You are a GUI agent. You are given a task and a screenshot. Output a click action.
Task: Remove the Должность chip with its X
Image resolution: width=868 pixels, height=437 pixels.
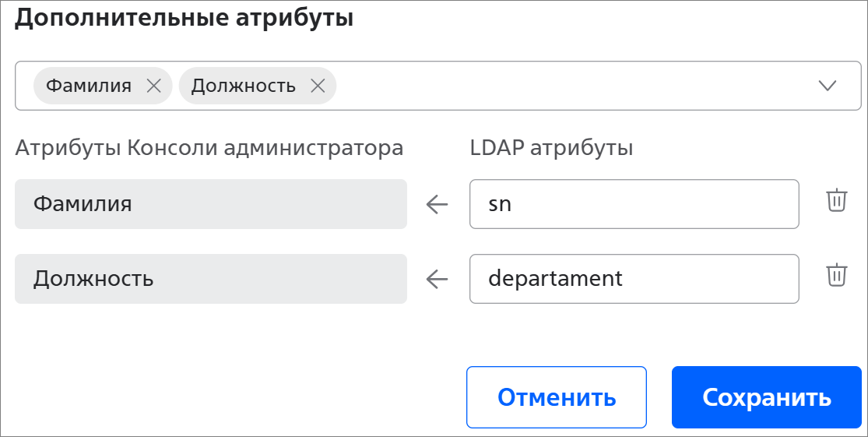click(x=318, y=86)
